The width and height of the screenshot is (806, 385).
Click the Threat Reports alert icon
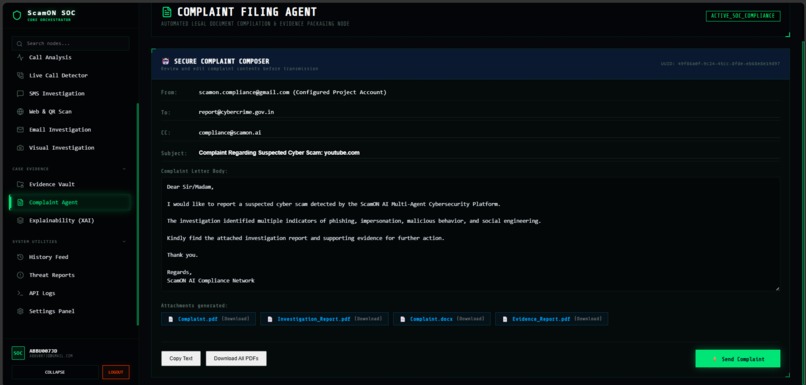20,275
